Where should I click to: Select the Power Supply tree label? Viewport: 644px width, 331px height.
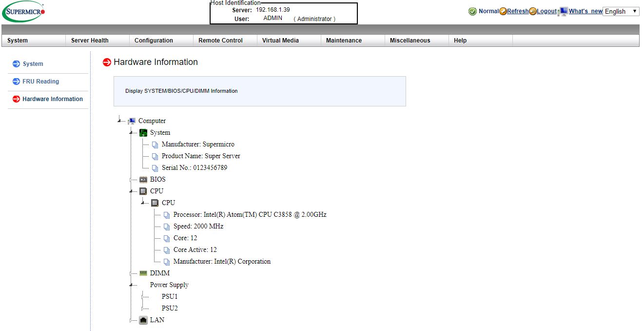tap(169, 285)
